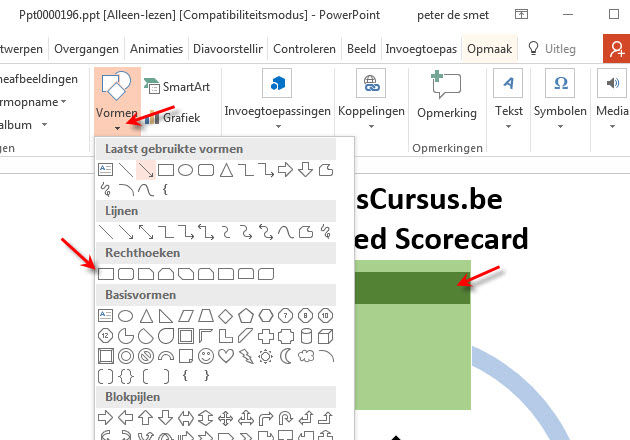This screenshot has height=440, width=630.
Task: Select the moon basic shape
Action: coord(286,356)
